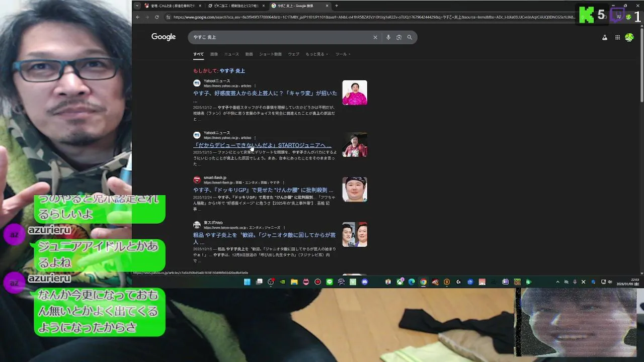Viewport: 644px width, 362px height.
Task: Click the forward navigation arrow in Chrome
Action: [x=147, y=17]
